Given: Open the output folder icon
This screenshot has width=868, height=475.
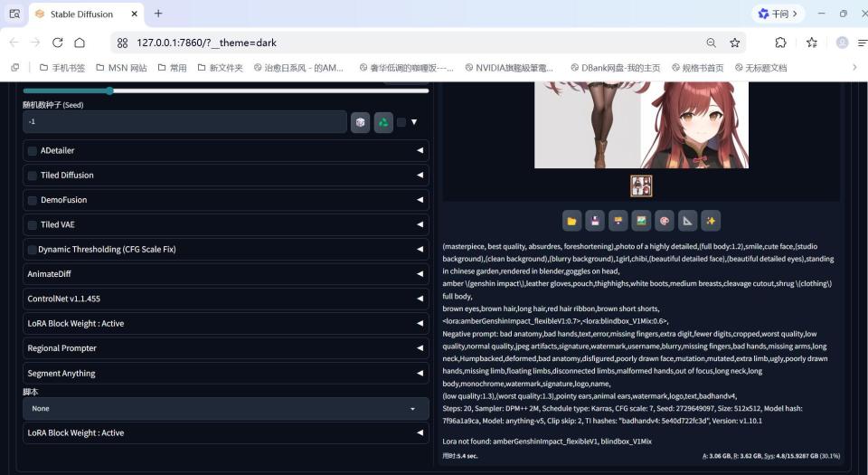Looking at the screenshot, I should [571, 221].
